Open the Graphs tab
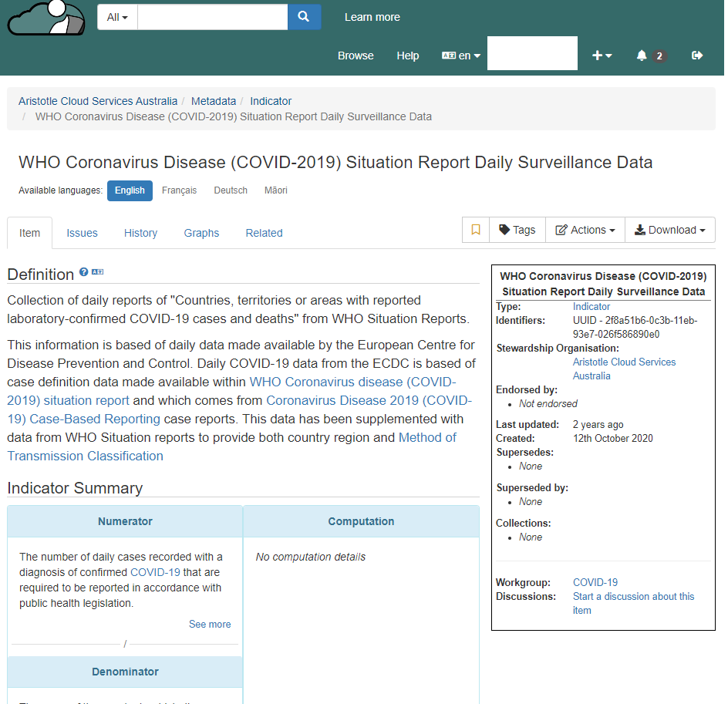Screen dimensions: 728x704 tap(201, 233)
